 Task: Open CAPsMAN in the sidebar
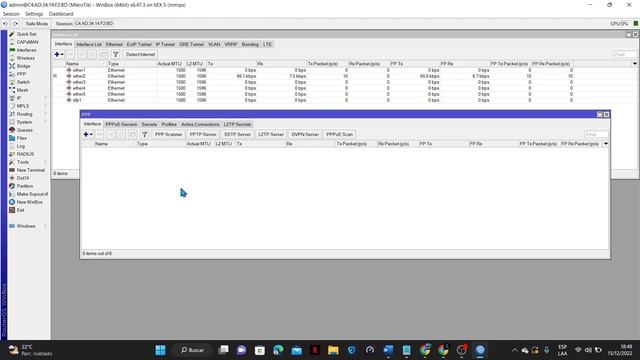click(27, 42)
